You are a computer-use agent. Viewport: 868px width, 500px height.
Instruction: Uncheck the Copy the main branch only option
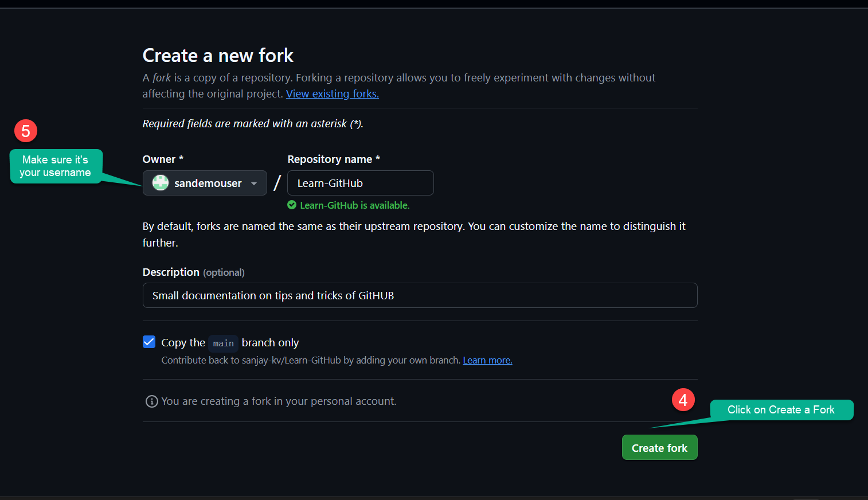coord(149,342)
